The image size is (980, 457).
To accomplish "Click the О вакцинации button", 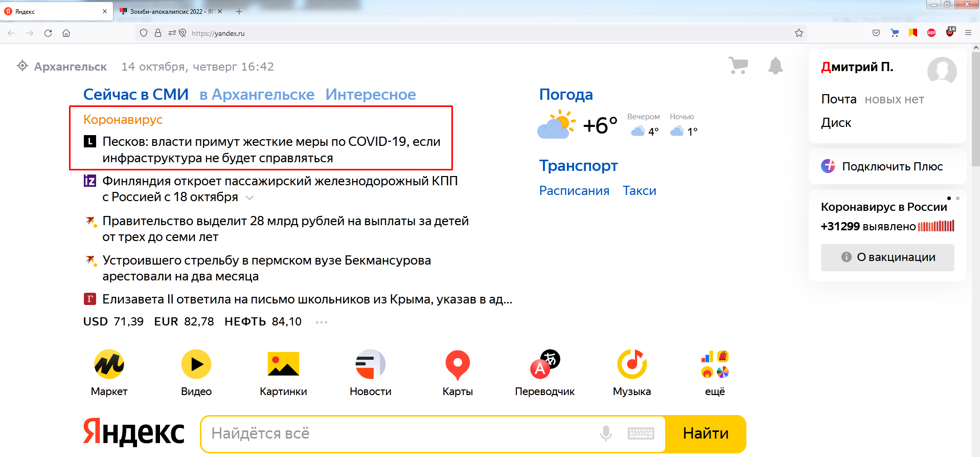I will coord(887,257).
